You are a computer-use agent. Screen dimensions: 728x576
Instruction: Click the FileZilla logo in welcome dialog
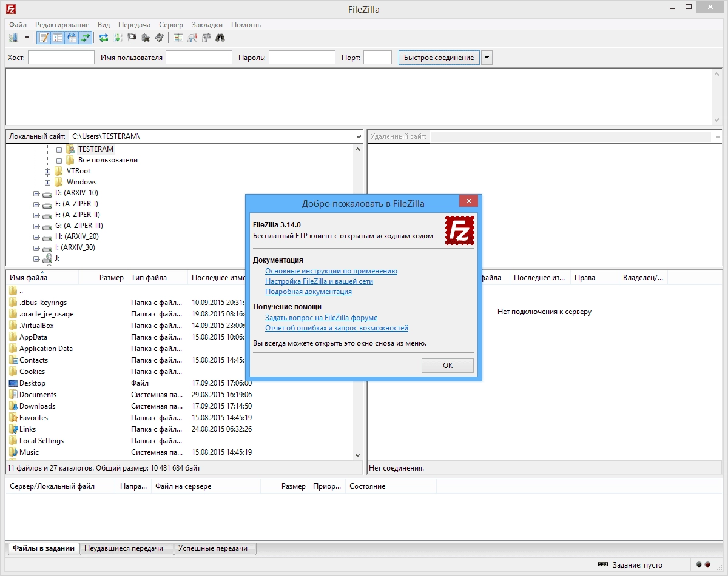click(x=459, y=230)
